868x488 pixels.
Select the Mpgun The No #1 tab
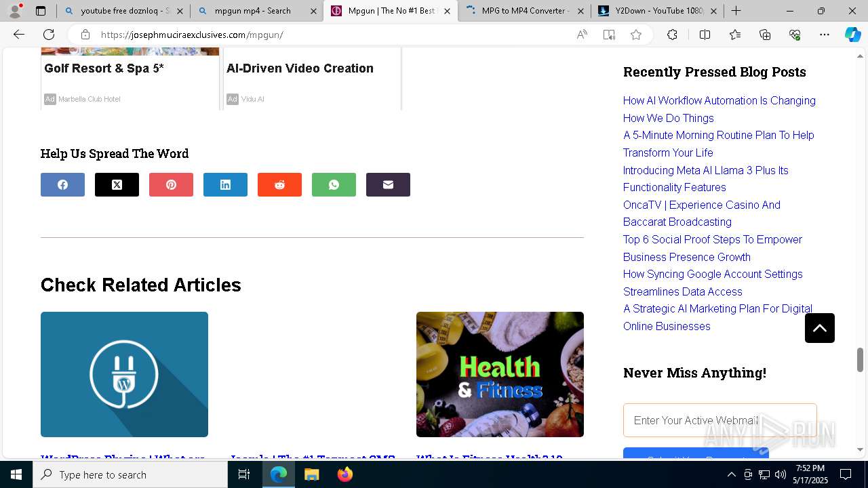(x=391, y=11)
